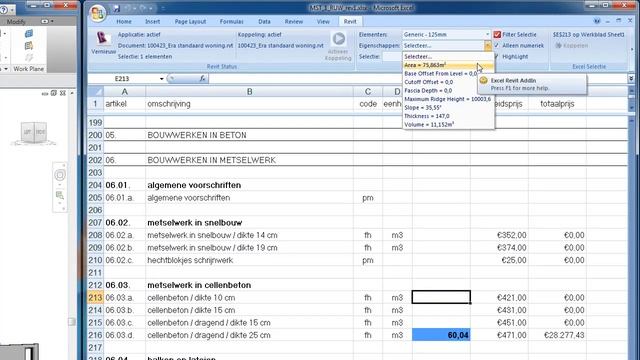This screenshot has width=640, height=360.
Task: Open the View ribbon tab
Action: click(323, 22)
